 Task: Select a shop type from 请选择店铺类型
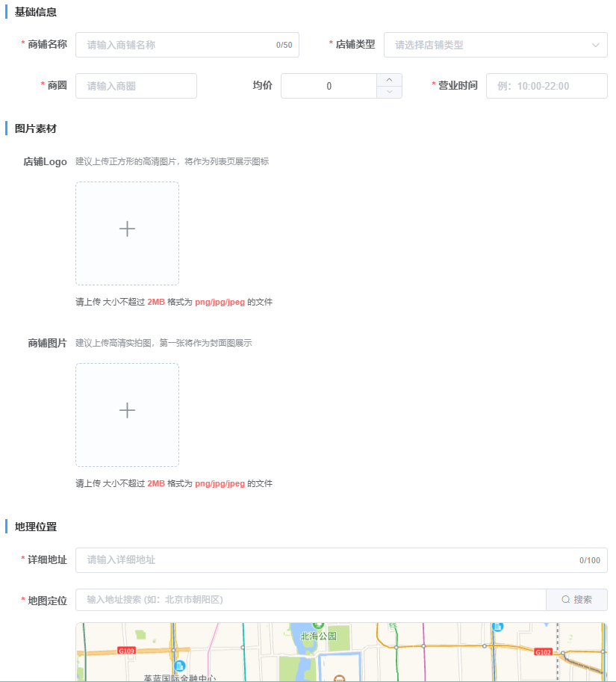click(495, 45)
